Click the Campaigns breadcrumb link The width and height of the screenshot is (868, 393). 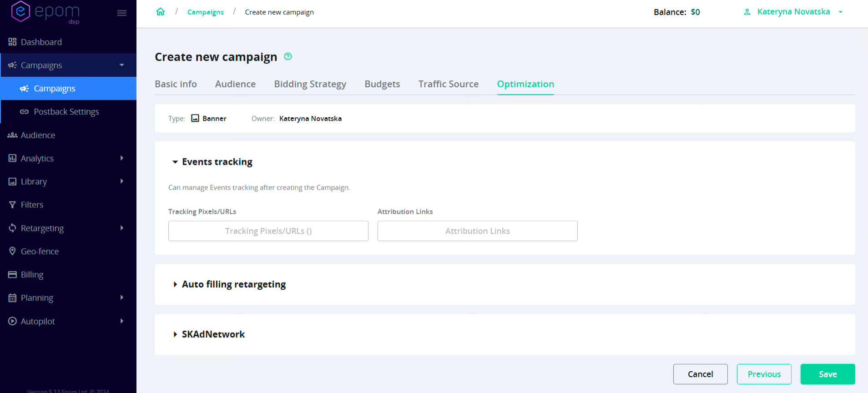point(205,12)
